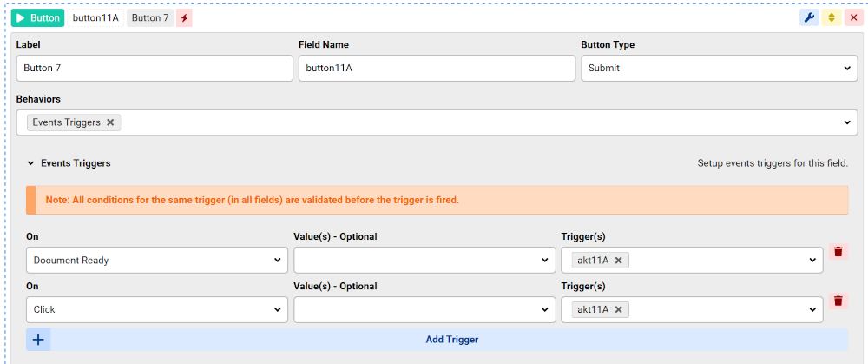Viewport: 868px width, 364px height.
Task: Open the Document Ready event dropdown
Action: click(157, 260)
